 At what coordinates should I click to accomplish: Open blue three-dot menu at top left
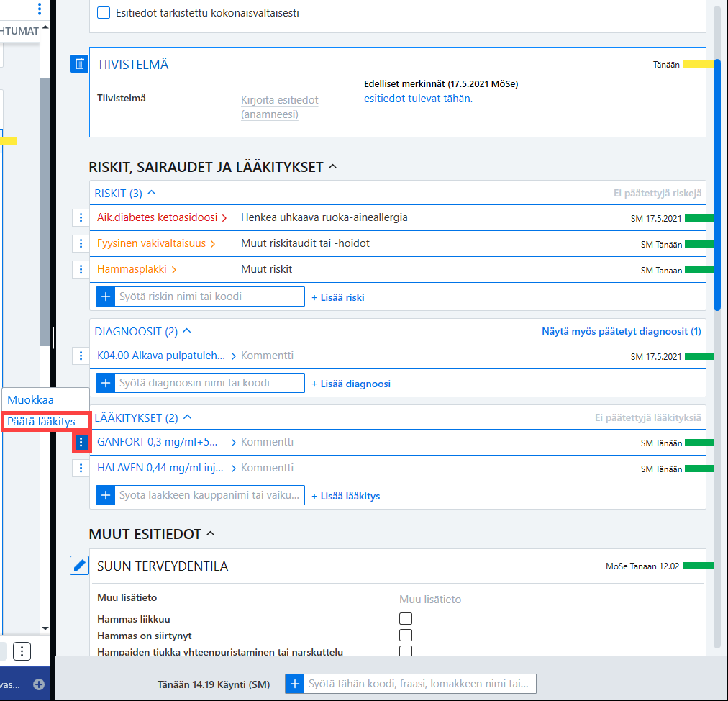[40, 9]
